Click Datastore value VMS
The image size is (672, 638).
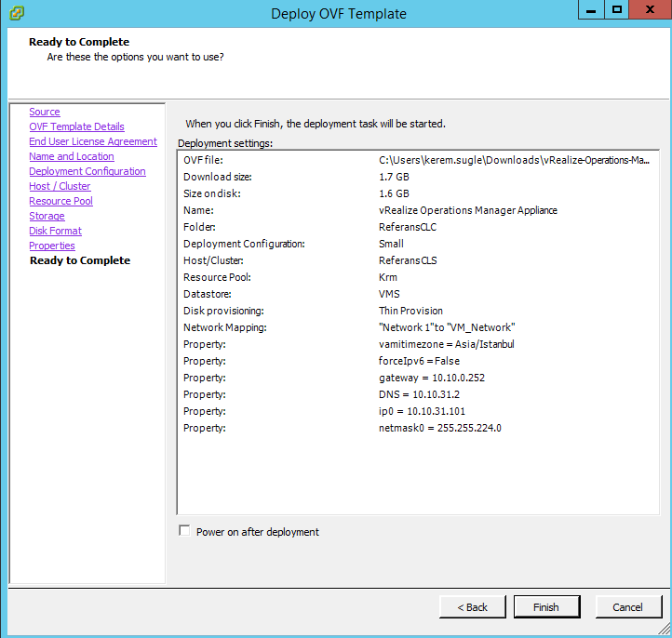pyautogui.click(x=389, y=294)
